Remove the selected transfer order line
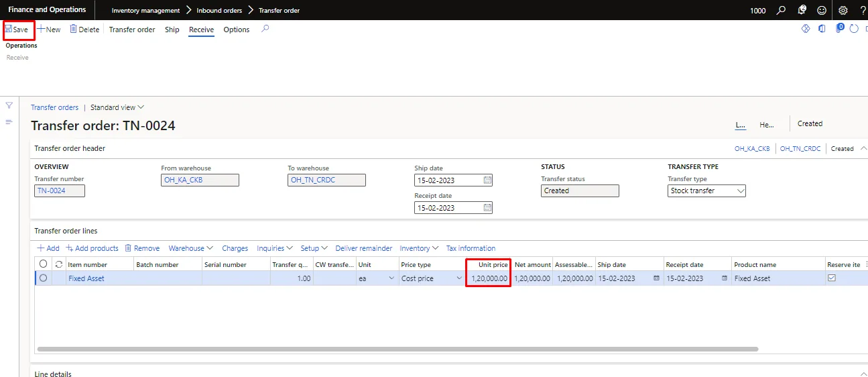 142,248
